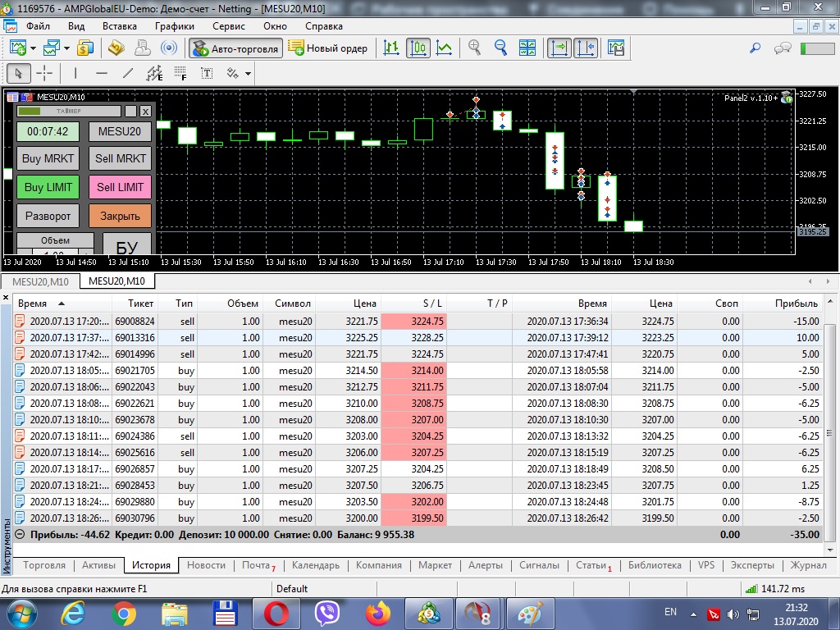This screenshot has height=630, width=840.
Task: Open Google Chrome from the taskbar
Action: (x=124, y=613)
